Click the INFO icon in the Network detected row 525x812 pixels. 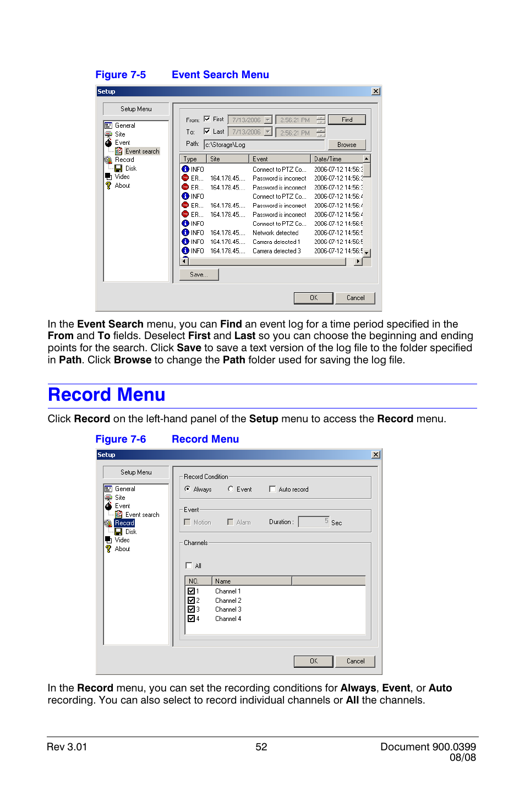[x=185, y=232]
